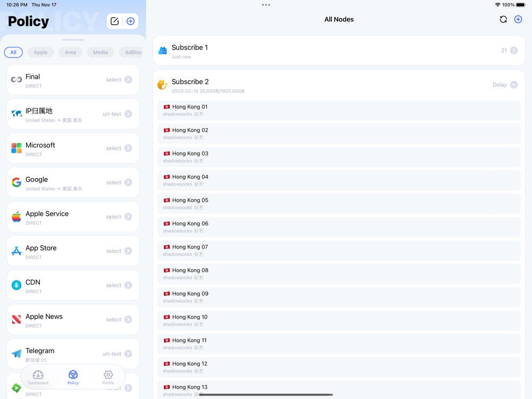532x399 pixels.
Task: Click the Hong Kong 09 flag icon
Action: tap(167, 294)
